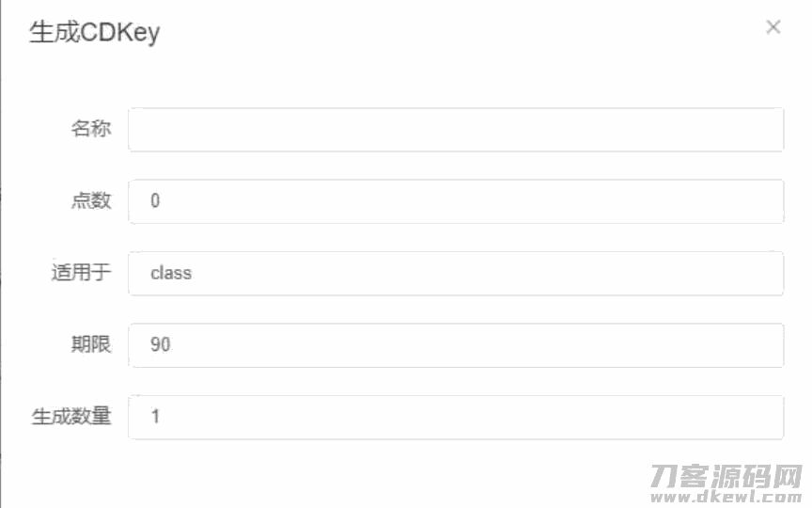
Task: Click the 名称 input field
Action: (x=456, y=130)
